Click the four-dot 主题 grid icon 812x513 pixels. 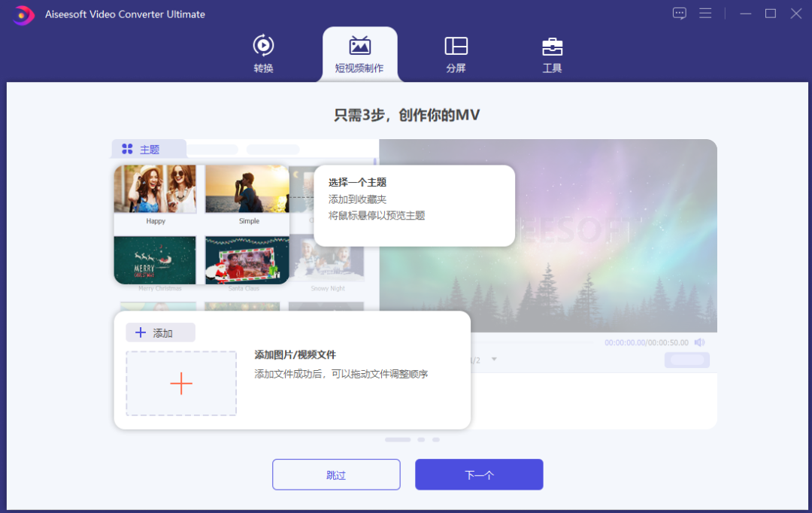pos(127,149)
